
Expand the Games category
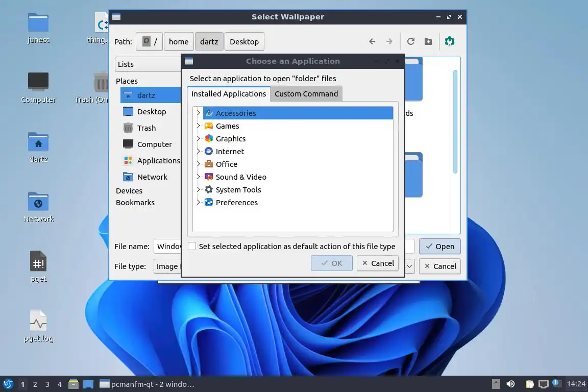[199, 126]
